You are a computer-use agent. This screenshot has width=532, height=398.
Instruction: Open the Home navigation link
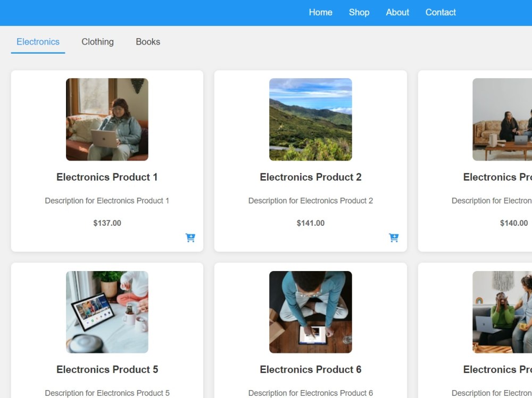coord(320,13)
